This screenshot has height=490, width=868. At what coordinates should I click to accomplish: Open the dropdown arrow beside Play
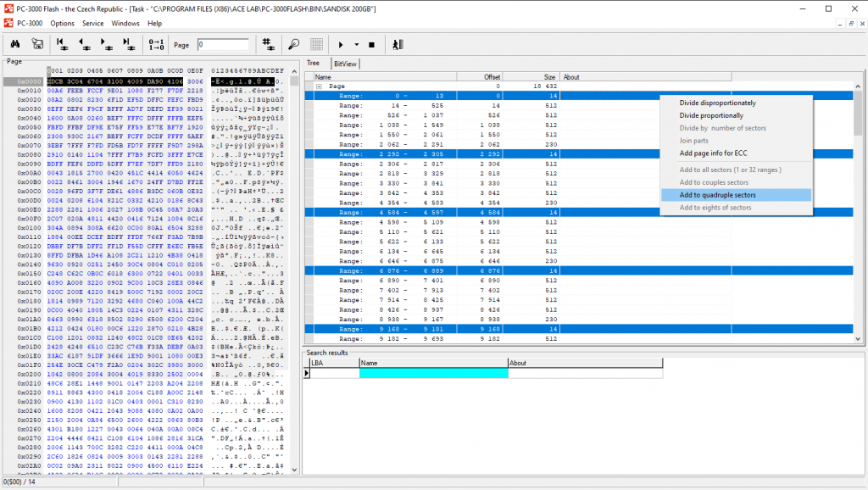point(356,44)
